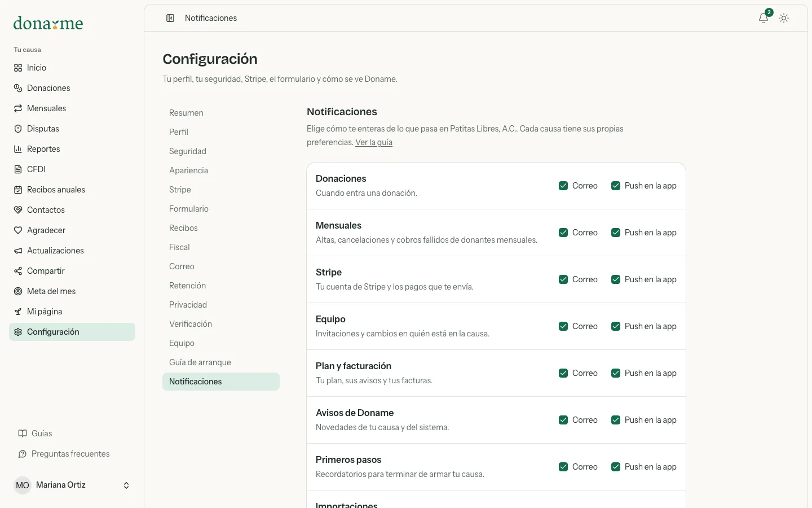Click the Compartir share icon
Image resolution: width=812 pixels, height=508 pixels.
tap(18, 271)
